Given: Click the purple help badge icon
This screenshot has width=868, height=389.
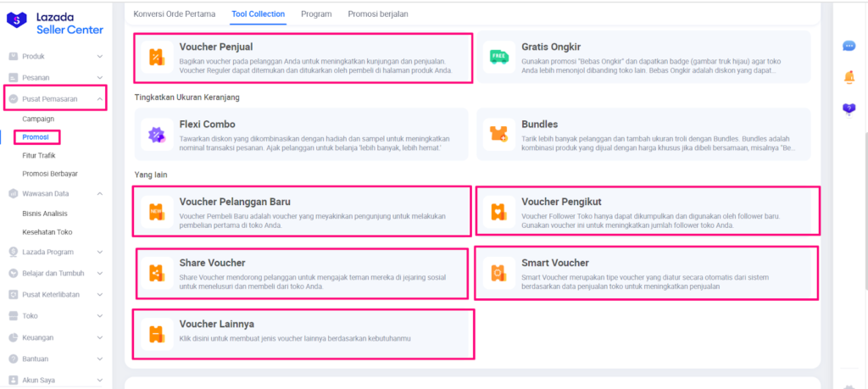Looking at the screenshot, I should tap(849, 109).
